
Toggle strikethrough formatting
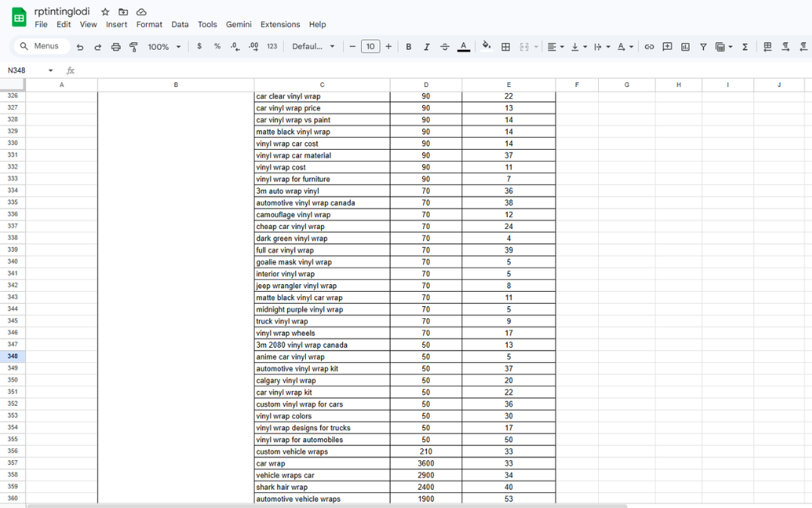[445, 47]
